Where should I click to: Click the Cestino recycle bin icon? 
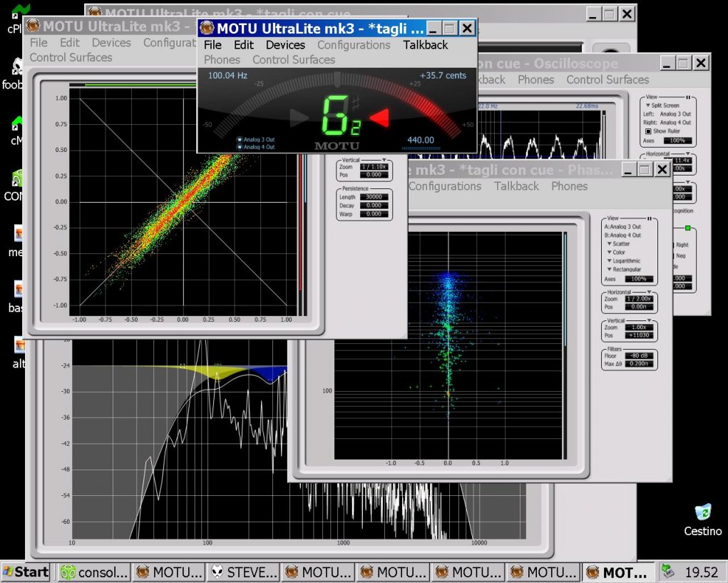pos(703,512)
